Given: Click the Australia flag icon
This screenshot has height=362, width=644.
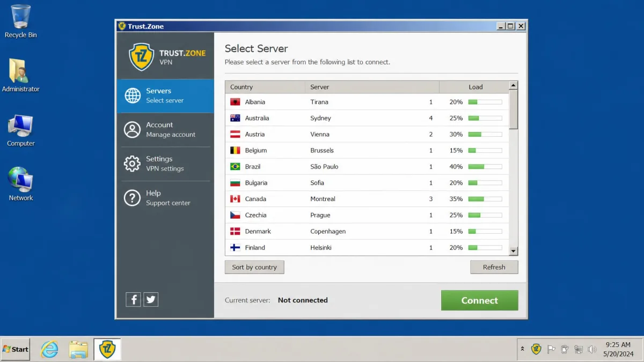Looking at the screenshot, I should (x=235, y=118).
